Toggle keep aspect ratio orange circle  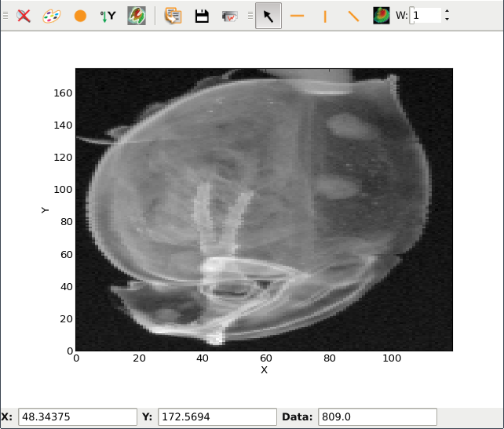(79, 16)
